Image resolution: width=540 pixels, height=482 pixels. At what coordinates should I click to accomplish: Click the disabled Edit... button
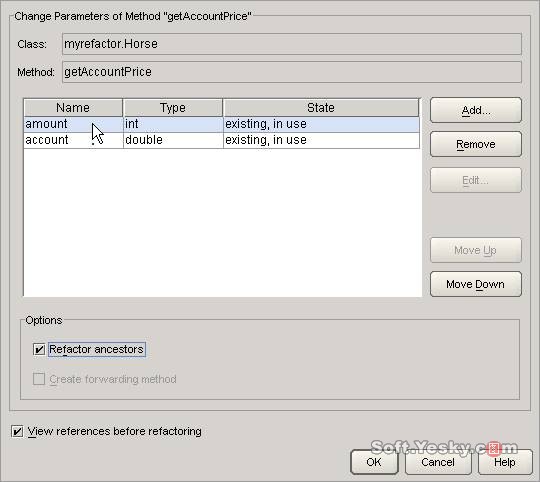476,180
